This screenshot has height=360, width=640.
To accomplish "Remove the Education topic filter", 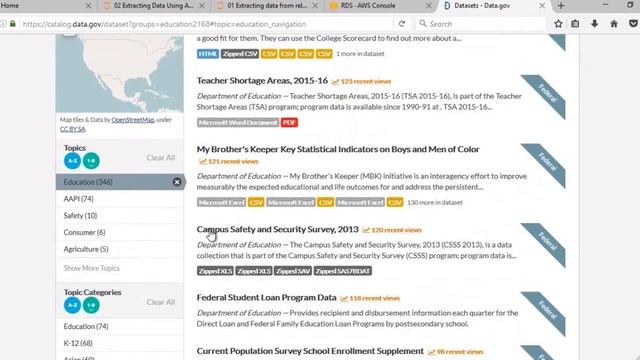I will (x=177, y=182).
